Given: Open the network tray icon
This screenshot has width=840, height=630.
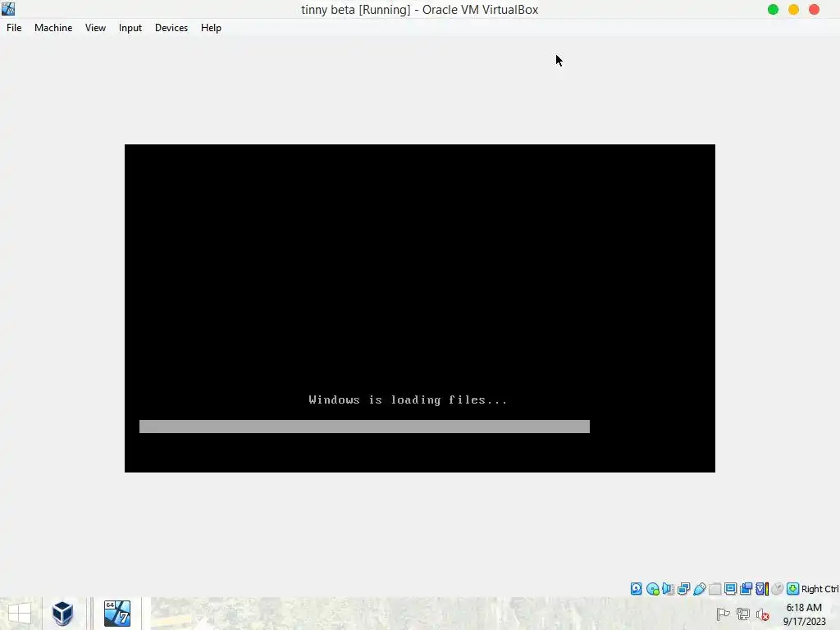Looking at the screenshot, I should pyautogui.click(x=743, y=614).
